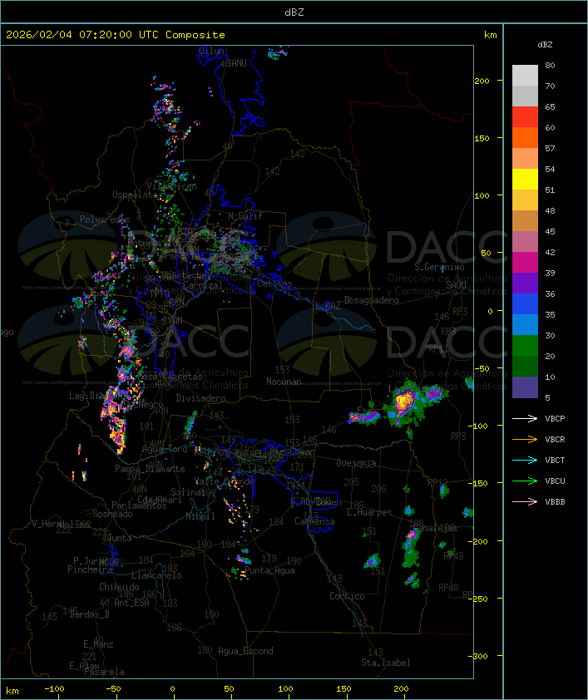Pick the bright yellow 51-54 dBZ swatch
The width and height of the screenshot is (588, 700).
(x=525, y=180)
